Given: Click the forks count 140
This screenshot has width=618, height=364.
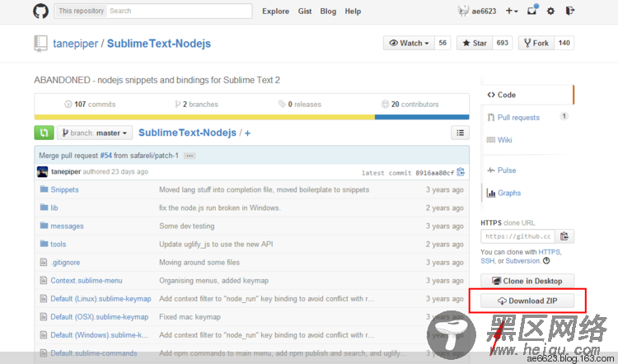Looking at the screenshot, I should pyautogui.click(x=564, y=43).
